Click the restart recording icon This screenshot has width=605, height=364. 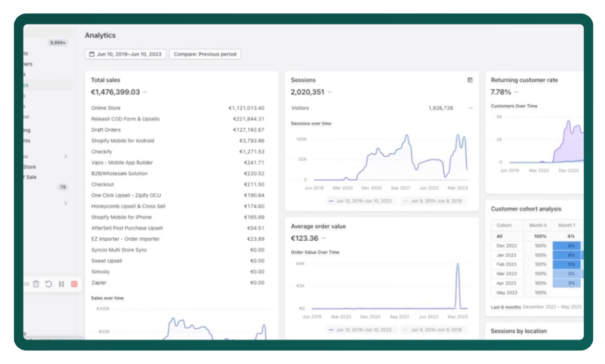[49, 284]
